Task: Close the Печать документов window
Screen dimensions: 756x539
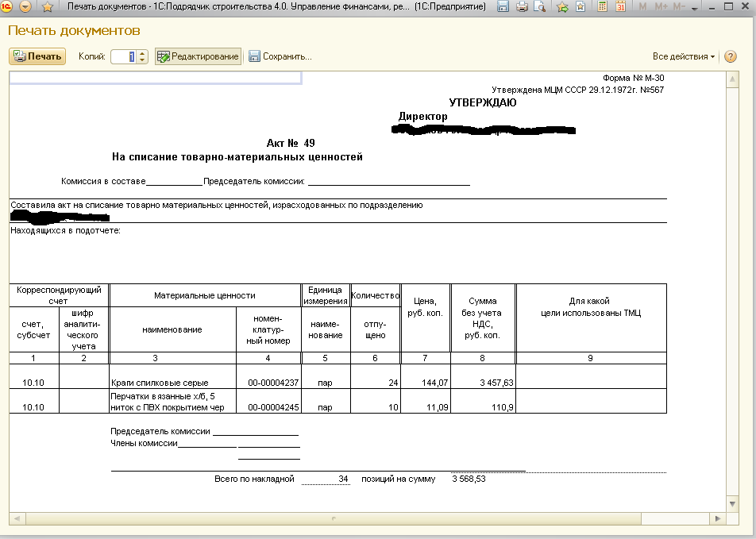Action: tap(746, 7)
